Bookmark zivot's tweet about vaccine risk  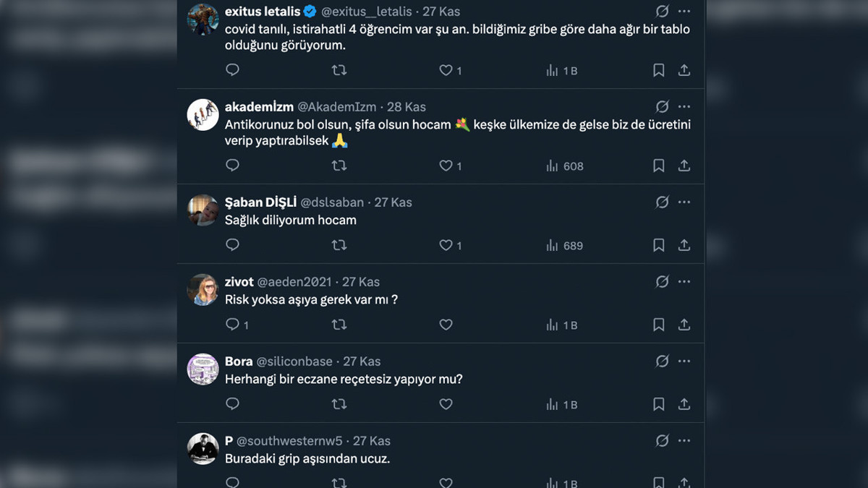tap(658, 325)
